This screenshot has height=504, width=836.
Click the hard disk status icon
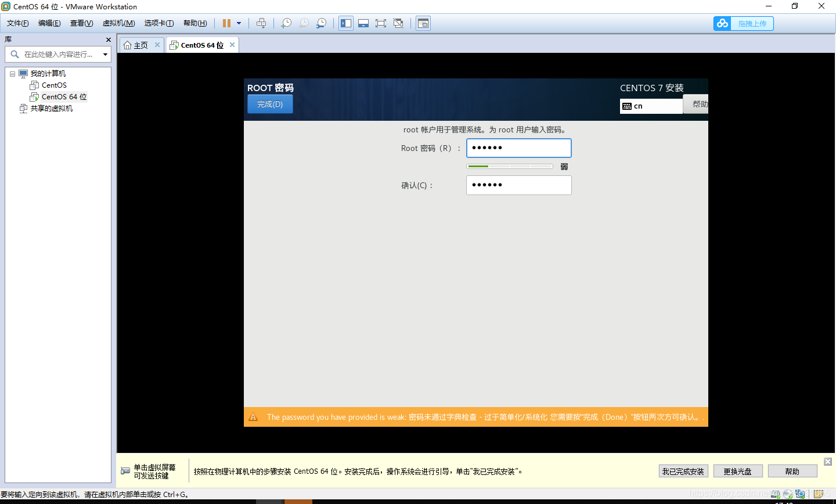[x=776, y=494]
